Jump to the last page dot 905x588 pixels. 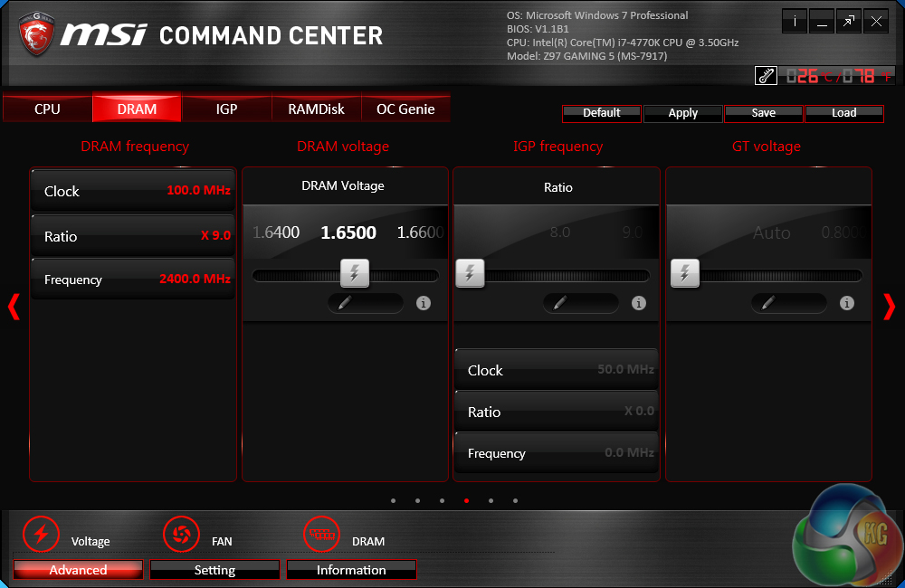pos(515,501)
